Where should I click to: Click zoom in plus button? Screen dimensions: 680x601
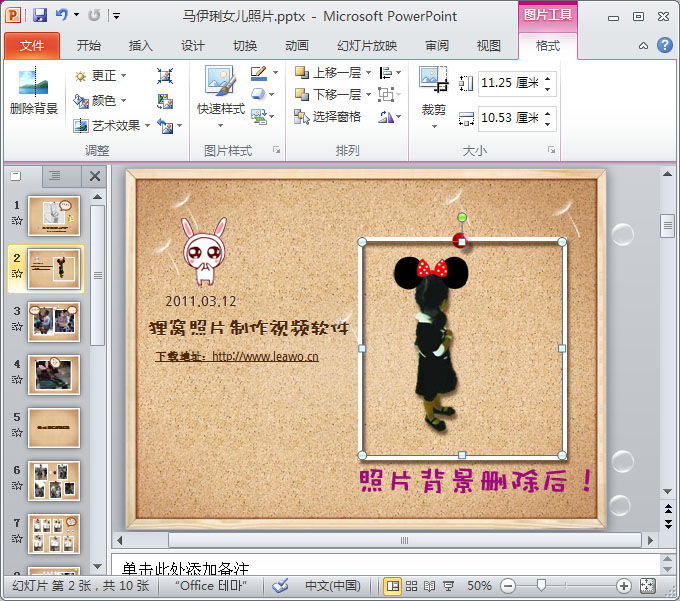624,586
